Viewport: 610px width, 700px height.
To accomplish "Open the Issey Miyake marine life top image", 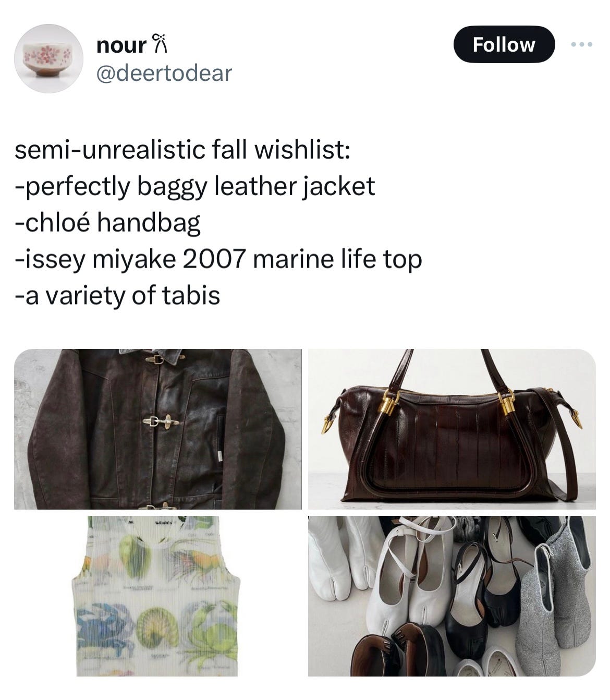I will [158, 596].
